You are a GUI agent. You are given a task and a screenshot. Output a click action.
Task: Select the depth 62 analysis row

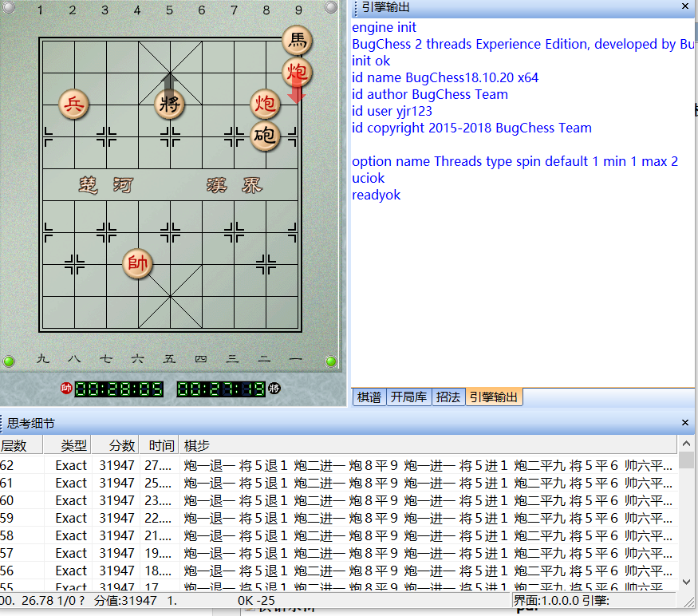coord(319,465)
